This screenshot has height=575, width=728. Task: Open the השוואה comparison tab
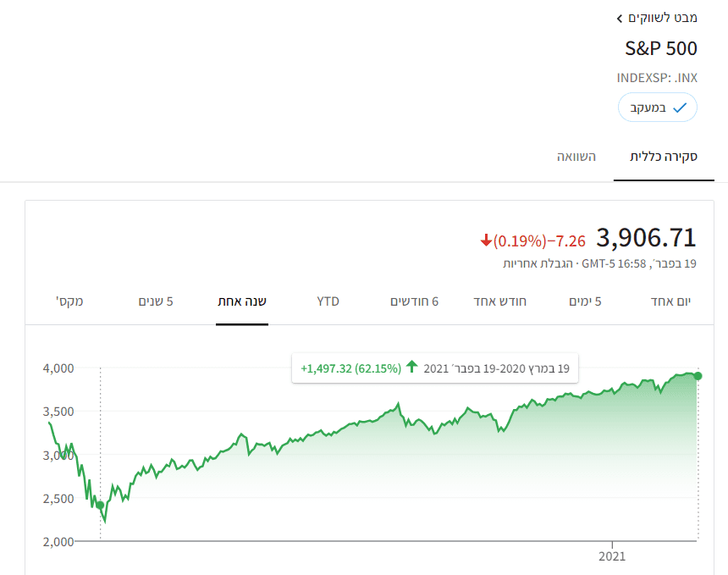[x=576, y=157]
